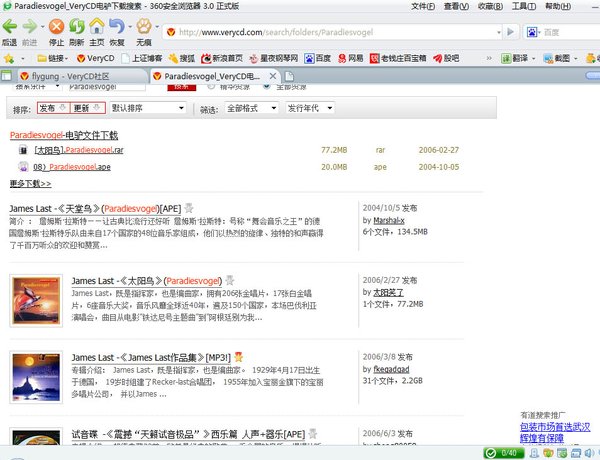600x460 pixels.
Task: Open the 全部格式 filter dropdown
Action: point(251,108)
